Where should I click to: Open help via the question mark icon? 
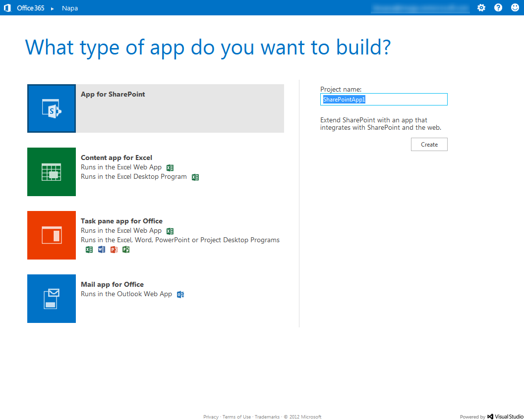pos(498,8)
